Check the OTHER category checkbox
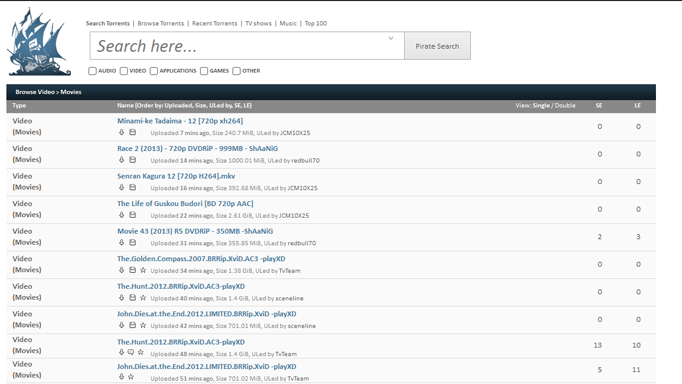Viewport: 682px width, 384px height. [237, 71]
